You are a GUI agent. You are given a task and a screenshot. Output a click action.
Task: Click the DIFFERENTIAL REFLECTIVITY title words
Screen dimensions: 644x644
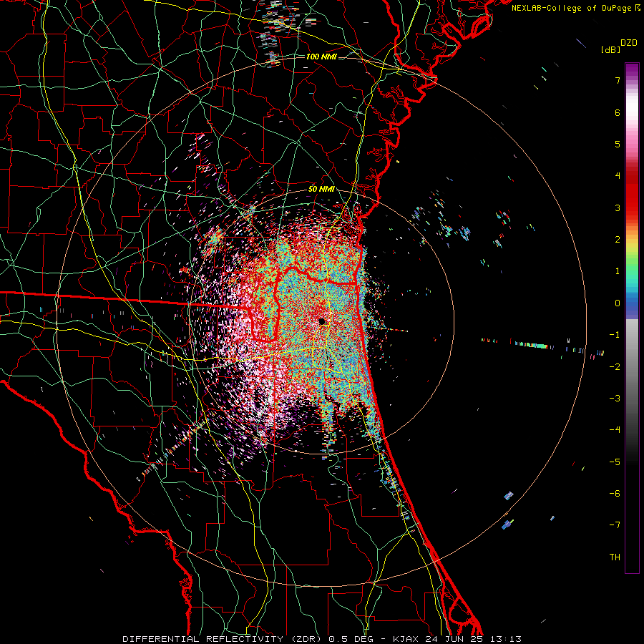[203, 639]
